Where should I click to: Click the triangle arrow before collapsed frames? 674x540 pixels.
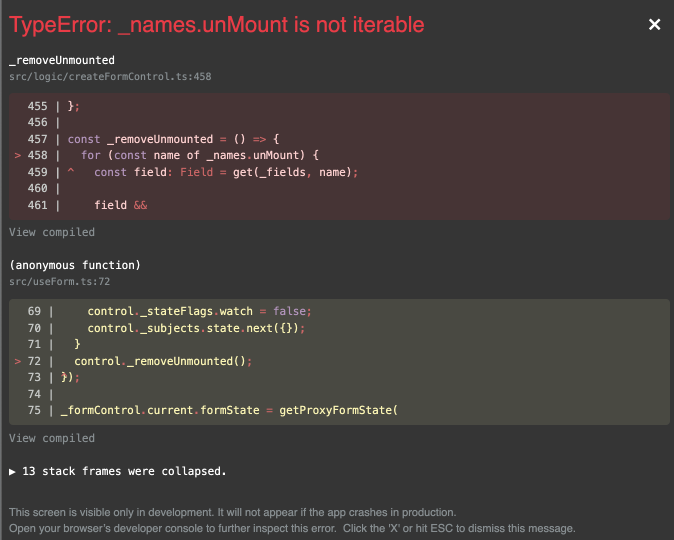click(13, 470)
